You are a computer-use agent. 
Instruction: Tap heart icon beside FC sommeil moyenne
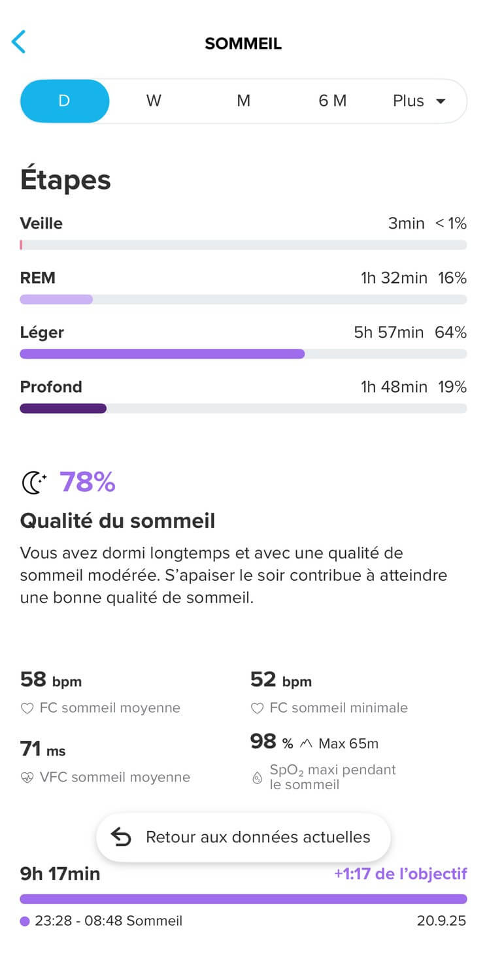point(27,708)
